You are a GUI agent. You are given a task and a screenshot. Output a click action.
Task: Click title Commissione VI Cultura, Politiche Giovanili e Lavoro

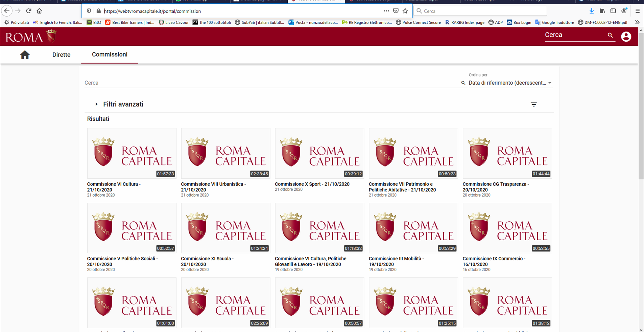(x=311, y=262)
